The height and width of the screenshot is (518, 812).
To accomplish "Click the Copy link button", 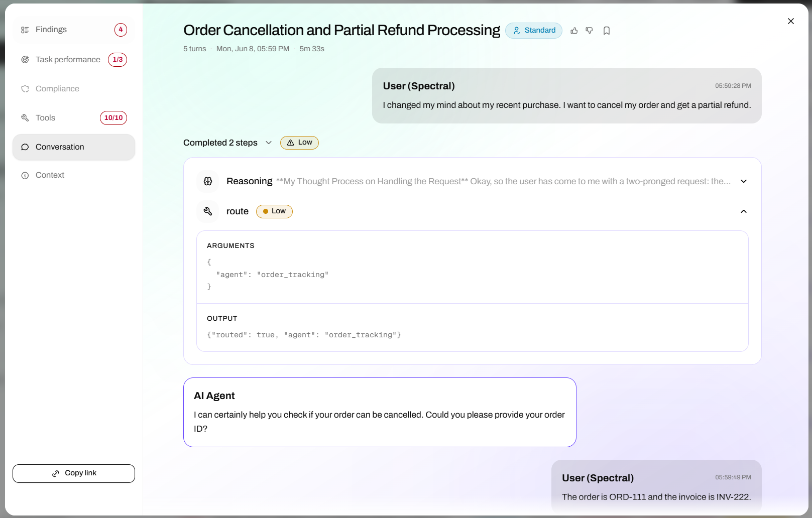I will [x=74, y=473].
